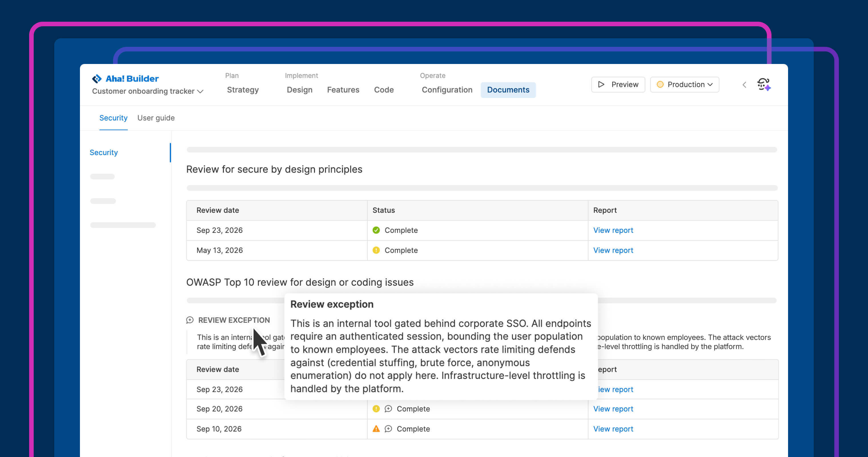View report for Sep 23, 2026 secure by design review
Viewport: 868px width, 457px height.
pyautogui.click(x=613, y=230)
